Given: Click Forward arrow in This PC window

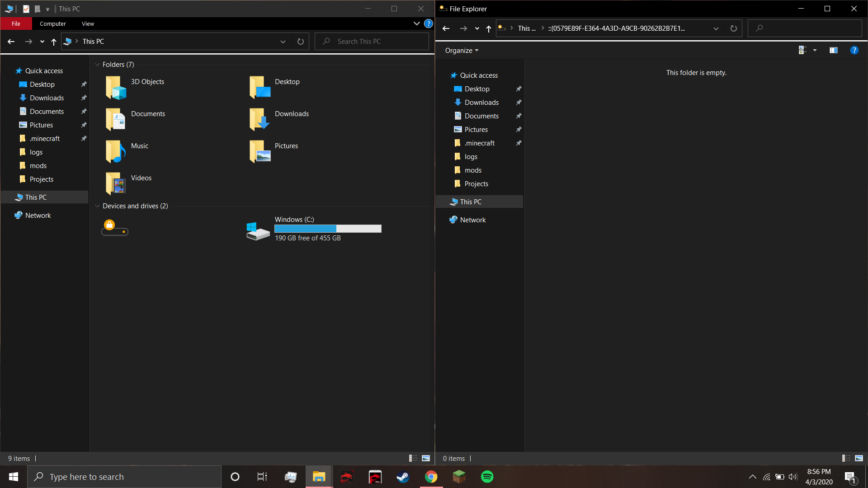Looking at the screenshot, I should (28, 42).
